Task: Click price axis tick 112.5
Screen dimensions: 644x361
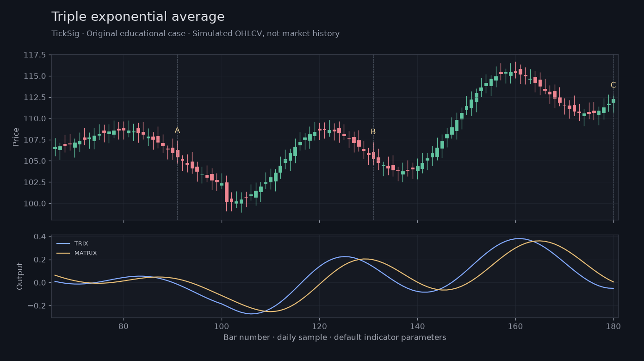Action: pos(35,98)
